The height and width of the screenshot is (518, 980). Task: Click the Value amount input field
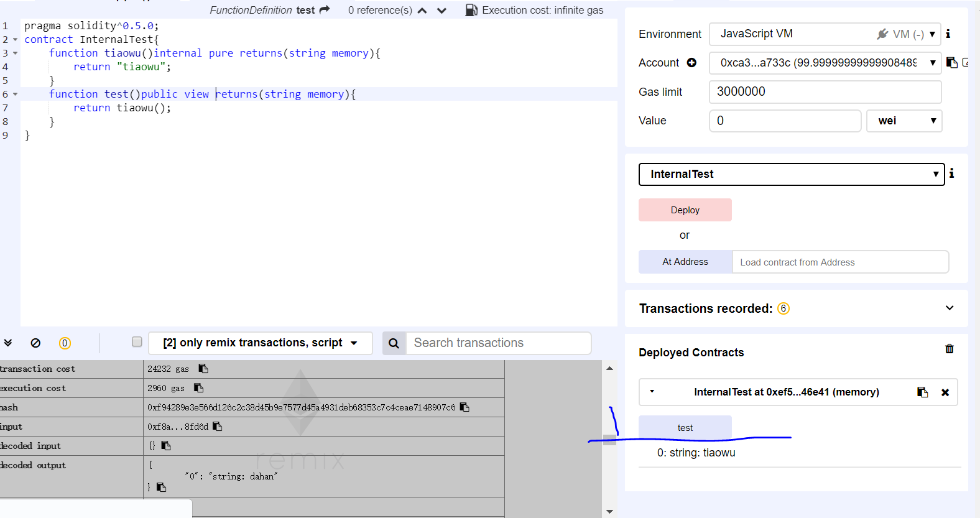point(785,121)
